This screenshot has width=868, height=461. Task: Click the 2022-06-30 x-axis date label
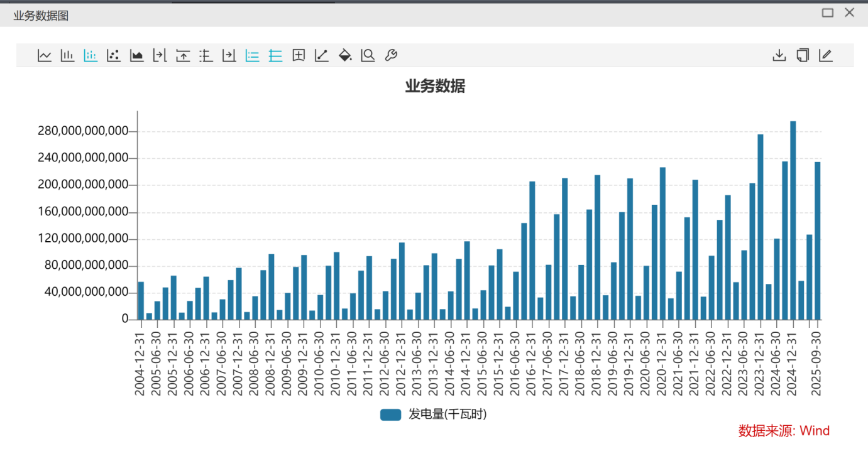711,364
